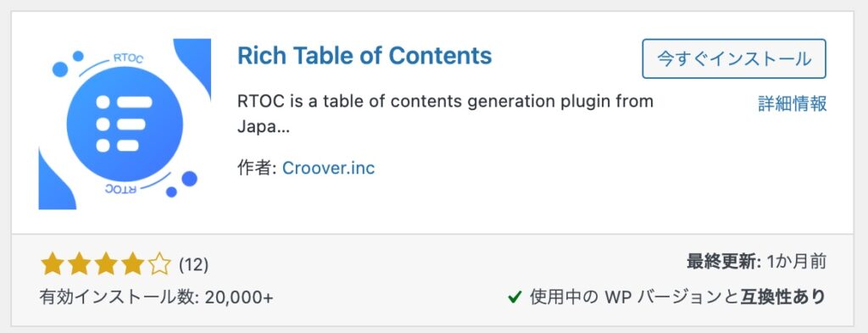The width and height of the screenshot is (868, 333).
Task: Open the 詳細情報 link
Action: click(x=793, y=103)
